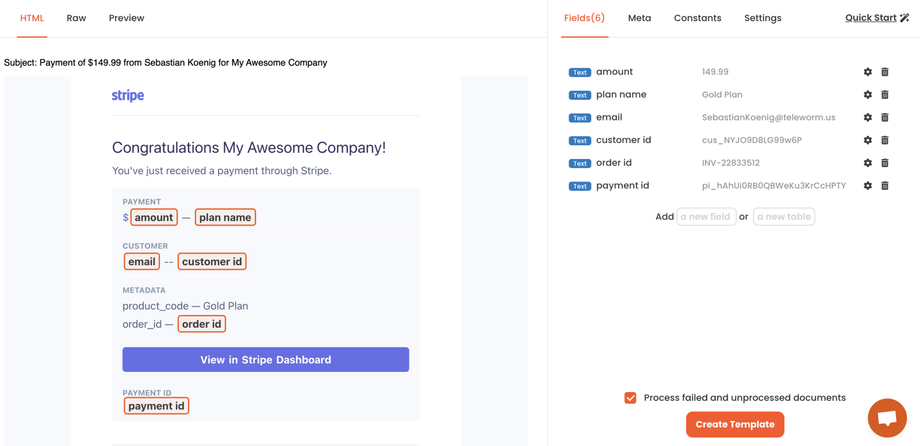Open settings gear for payment id field
The height and width of the screenshot is (446, 920).
[x=867, y=186]
